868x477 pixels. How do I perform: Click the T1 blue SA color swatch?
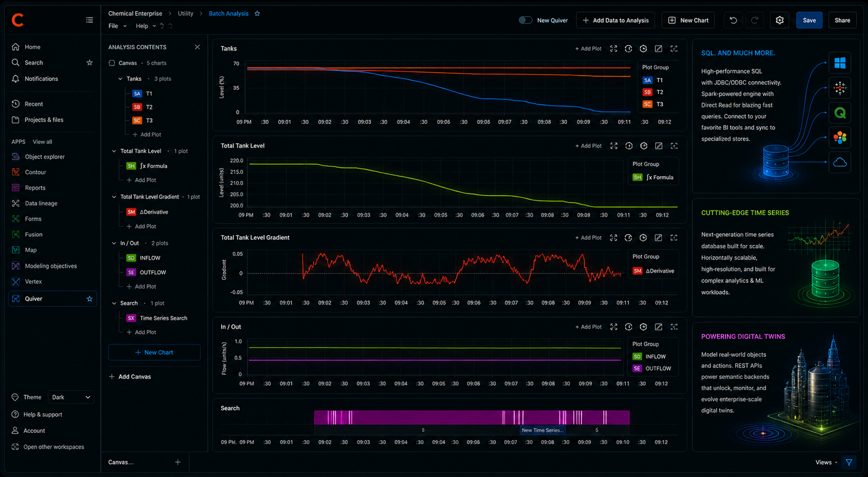137,93
